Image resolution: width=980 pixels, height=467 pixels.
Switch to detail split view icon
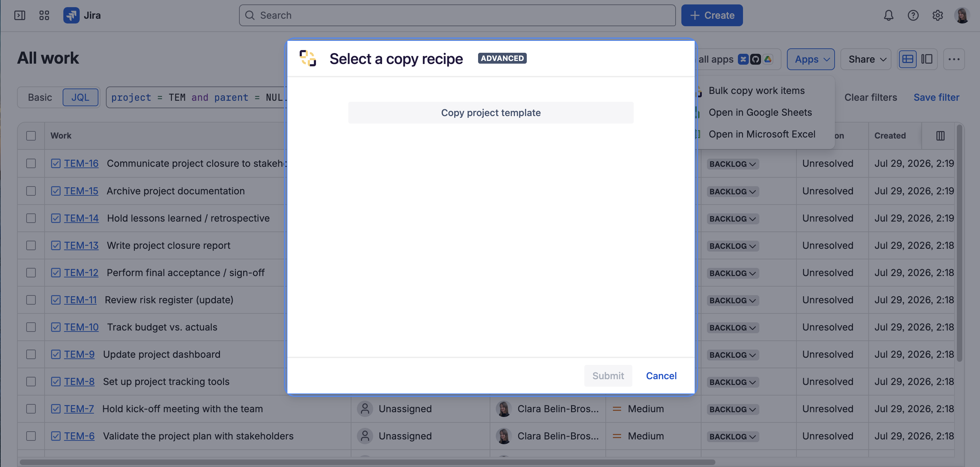927,59
